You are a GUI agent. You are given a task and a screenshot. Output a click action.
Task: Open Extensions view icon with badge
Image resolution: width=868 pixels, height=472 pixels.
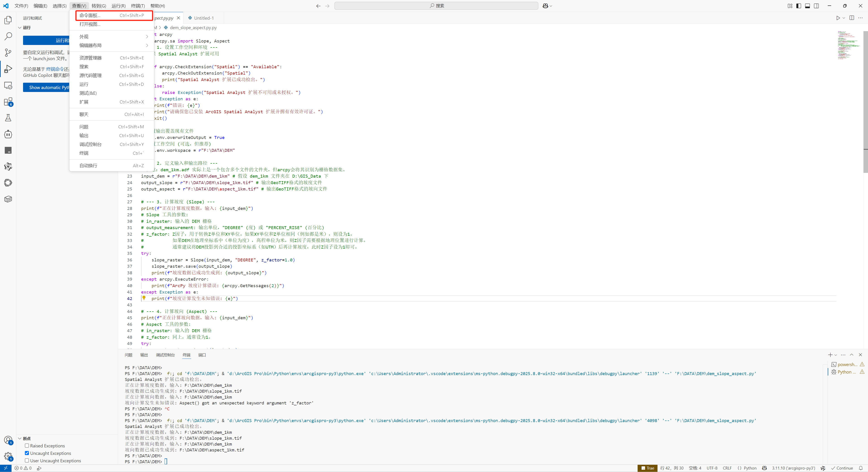pos(8,102)
